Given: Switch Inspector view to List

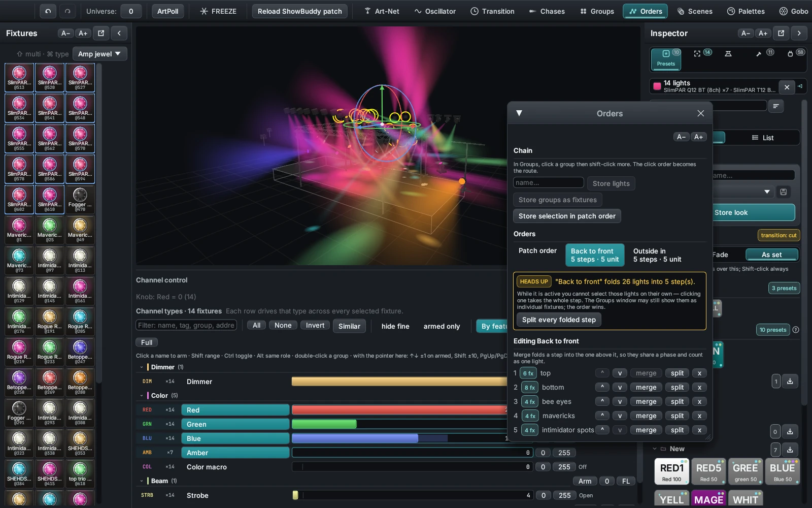Looking at the screenshot, I should pyautogui.click(x=762, y=138).
